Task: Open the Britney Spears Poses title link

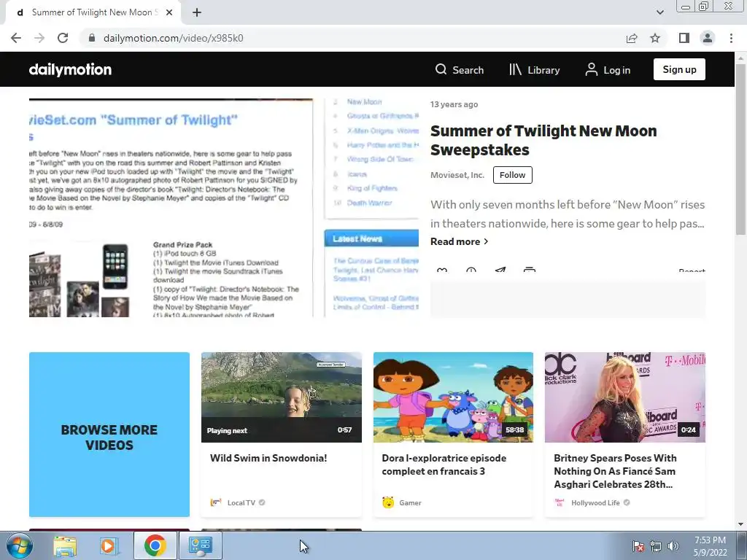Action: click(x=615, y=471)
